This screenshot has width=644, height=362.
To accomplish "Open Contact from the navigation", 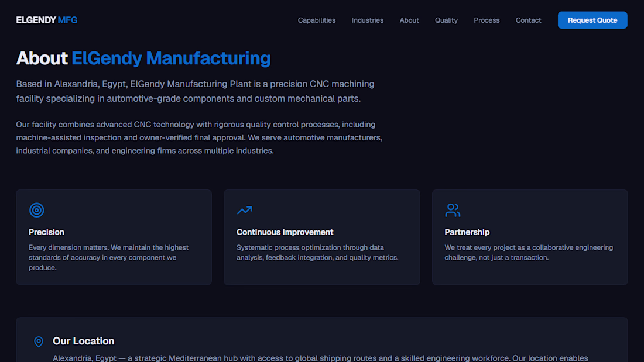I will (528, 20).
